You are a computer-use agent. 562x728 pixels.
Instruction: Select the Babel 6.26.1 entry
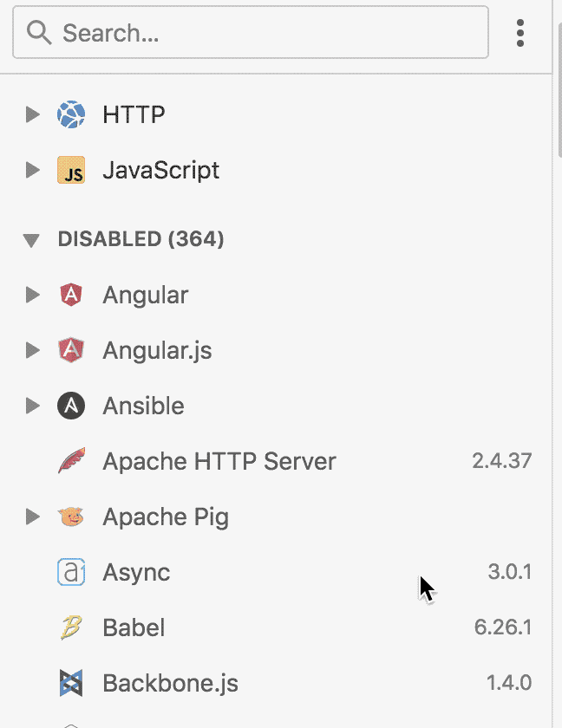pyautogui.click(x=276, y=627)
